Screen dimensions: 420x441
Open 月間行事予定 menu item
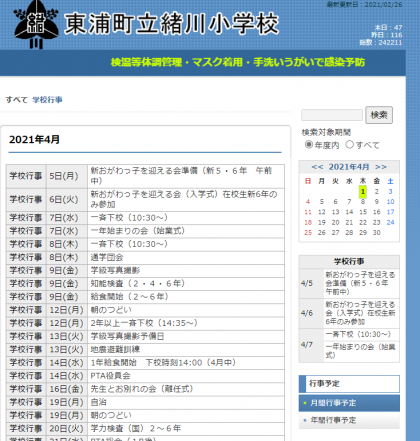coord(349,403)
